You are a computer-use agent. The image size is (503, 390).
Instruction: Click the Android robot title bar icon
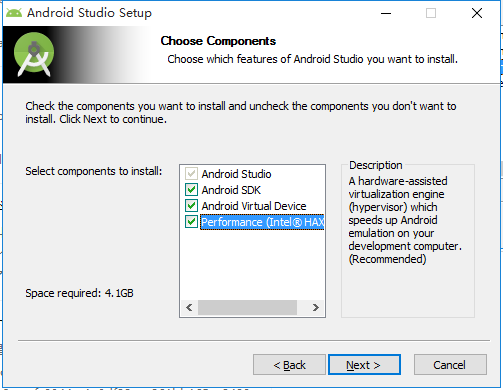point(14,13)
